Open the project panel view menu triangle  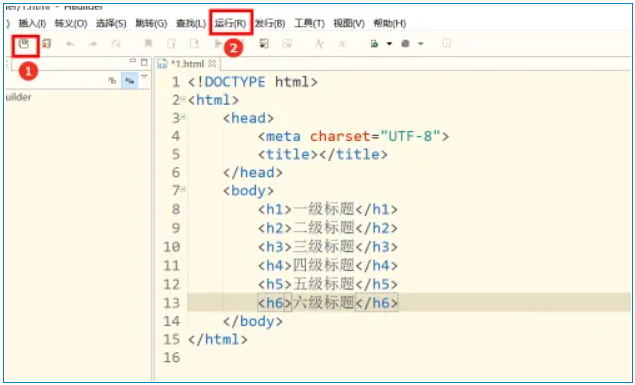tap(144, 77)
